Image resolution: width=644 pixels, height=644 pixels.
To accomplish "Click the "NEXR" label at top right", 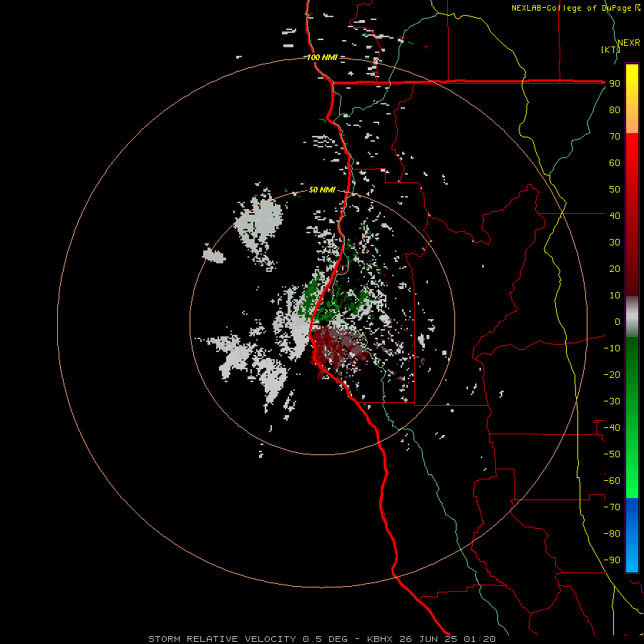I will pyautogui.click(x=629, y=43).
